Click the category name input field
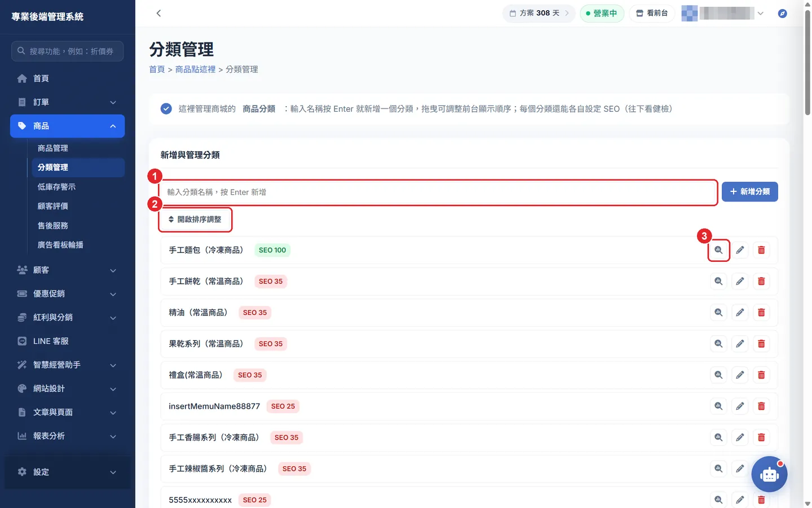 pyautogui.click(x=438, y=192)
